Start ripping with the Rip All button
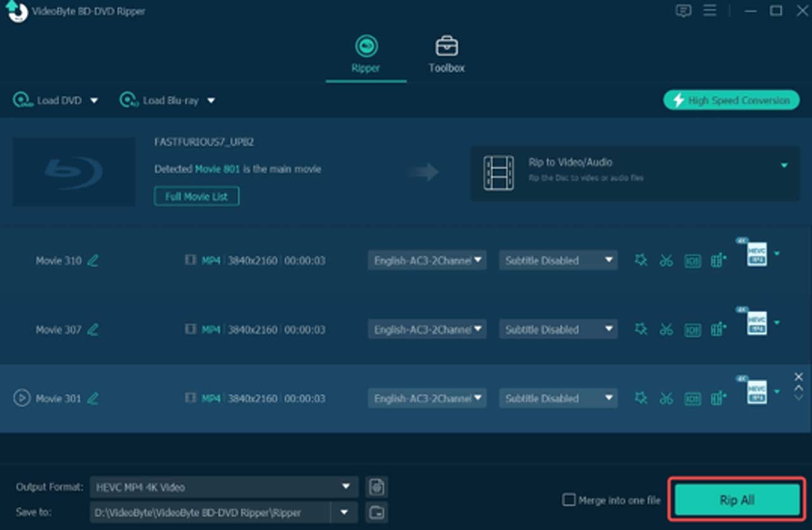Image resolution: width=812 pixels, height=530 pixels. coord(737,500)
